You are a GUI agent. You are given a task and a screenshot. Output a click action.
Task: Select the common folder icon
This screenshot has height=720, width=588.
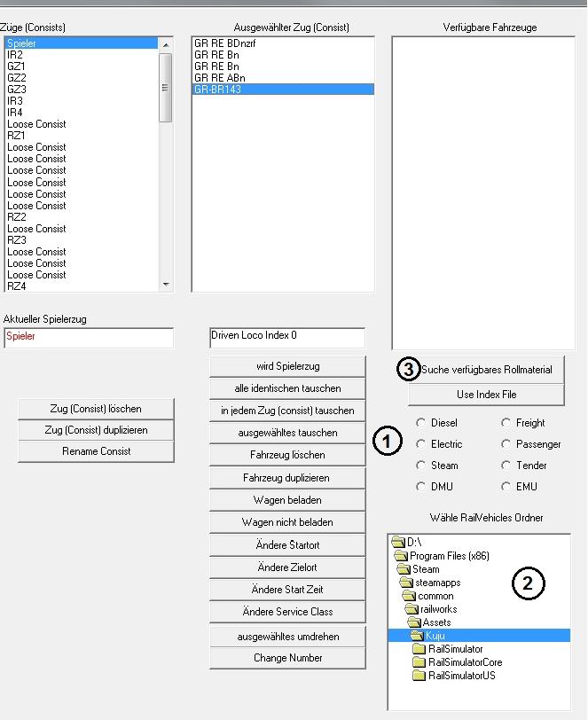coord(409,596)
